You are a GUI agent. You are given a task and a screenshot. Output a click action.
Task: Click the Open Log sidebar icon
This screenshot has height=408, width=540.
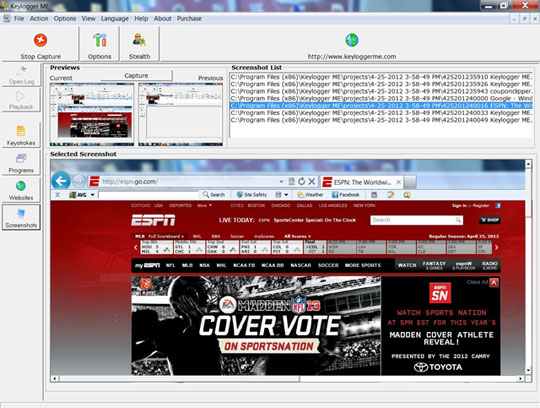coord(21,71)
